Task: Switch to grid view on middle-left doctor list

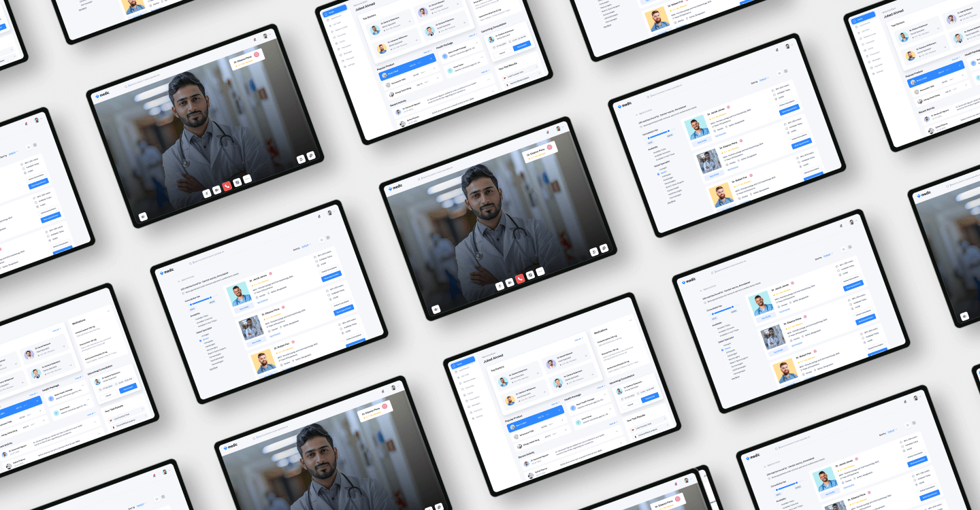Action: tap(328, 237)
